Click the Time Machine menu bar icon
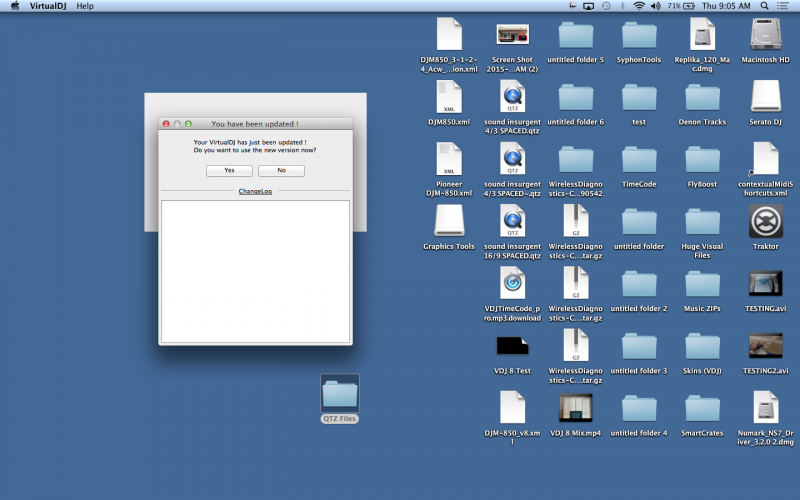Image resolution: width=800 pixels, height=500 pixels. click(606, 6)
